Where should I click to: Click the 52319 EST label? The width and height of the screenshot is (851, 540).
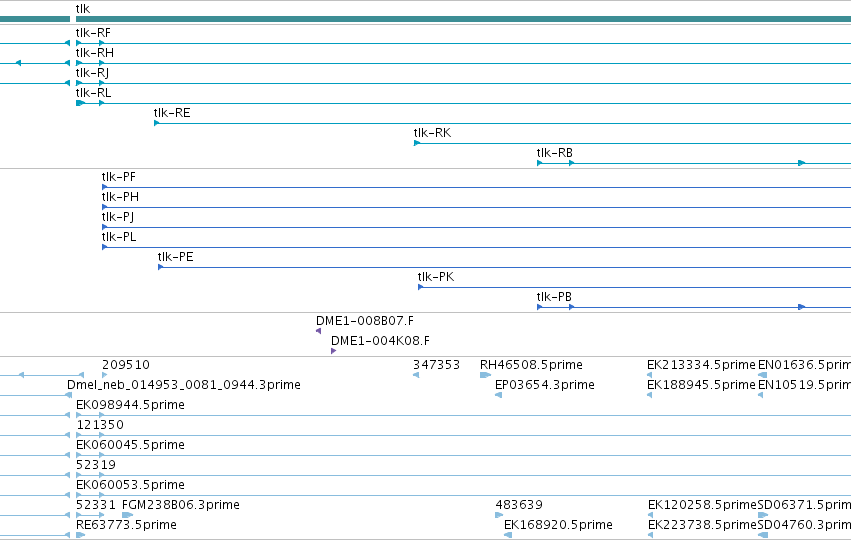click(x=96, y=466)
